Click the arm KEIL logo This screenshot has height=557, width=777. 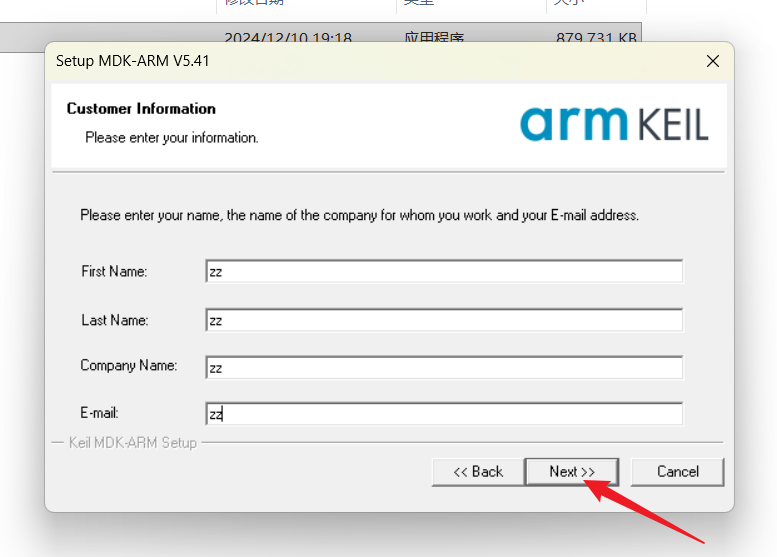click(614, 124)
